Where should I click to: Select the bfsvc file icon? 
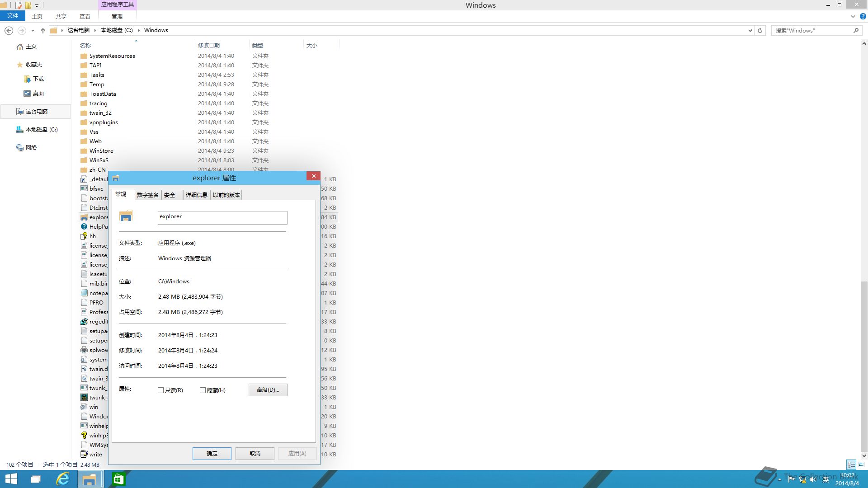[x=84, y=189]
